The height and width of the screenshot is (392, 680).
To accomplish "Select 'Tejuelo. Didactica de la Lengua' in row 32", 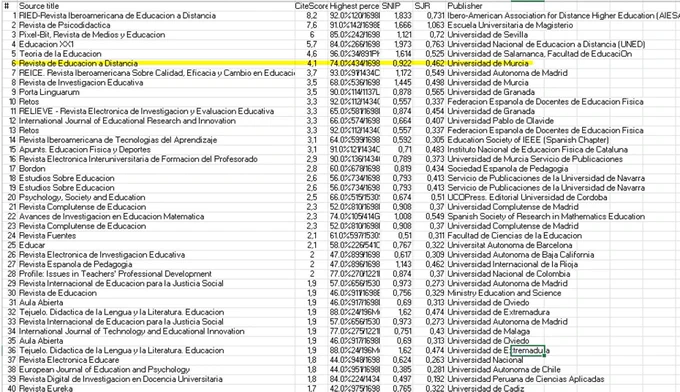I will (x=121, y=312).
